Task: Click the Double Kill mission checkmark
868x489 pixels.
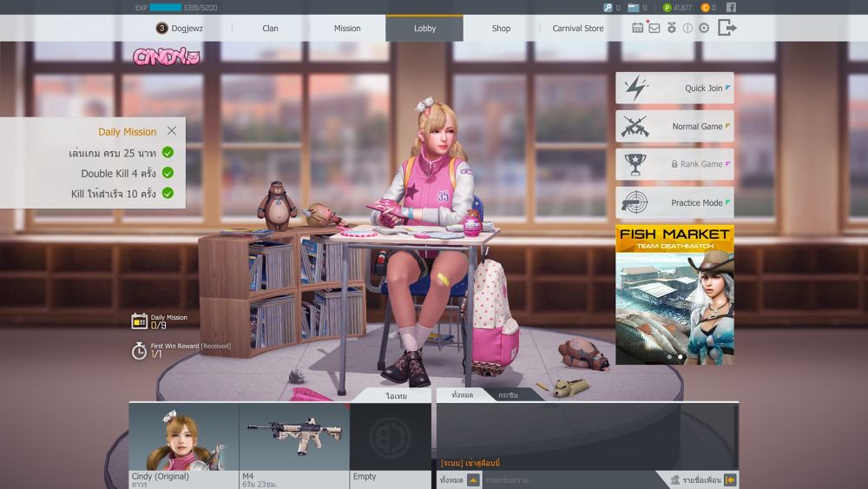Action: [168, 173]
